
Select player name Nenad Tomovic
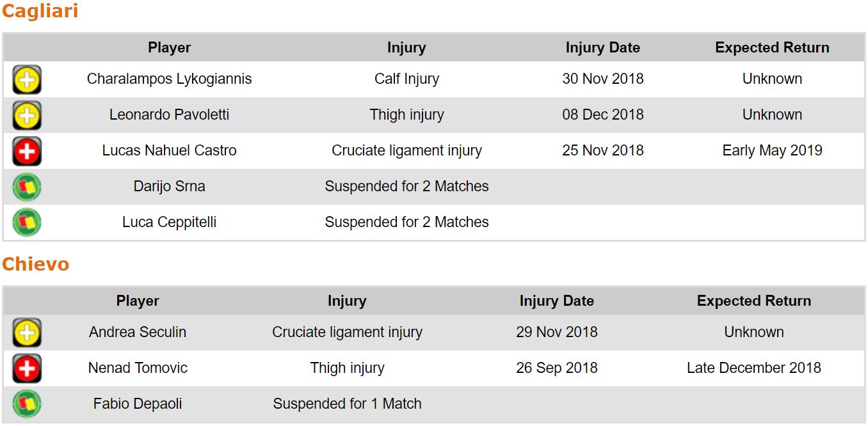pyautogui.click(x=138, y=368)
